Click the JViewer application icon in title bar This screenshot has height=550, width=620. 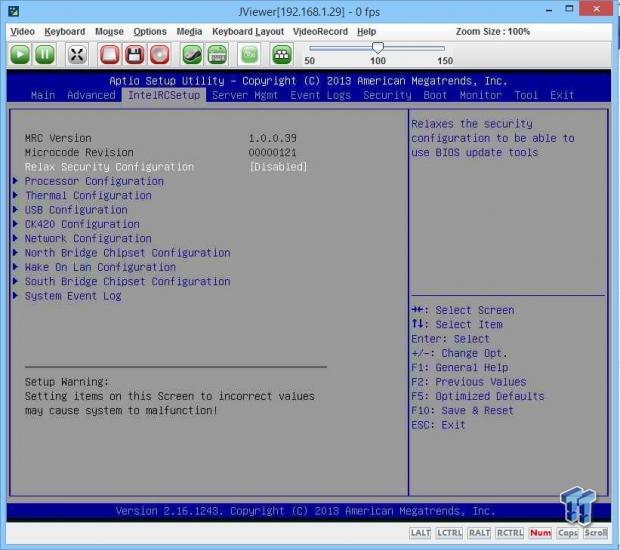click(13, 11)
